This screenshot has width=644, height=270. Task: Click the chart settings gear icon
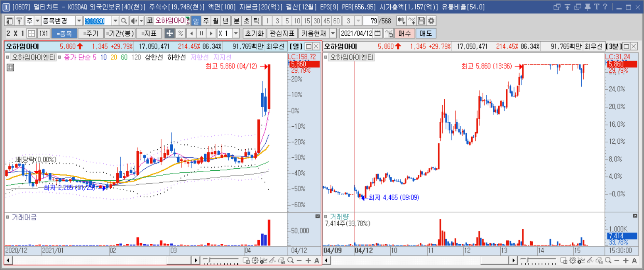coord(431,21)
